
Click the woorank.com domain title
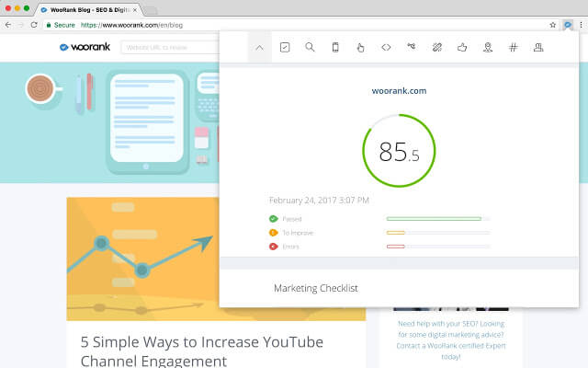[399, 91]
